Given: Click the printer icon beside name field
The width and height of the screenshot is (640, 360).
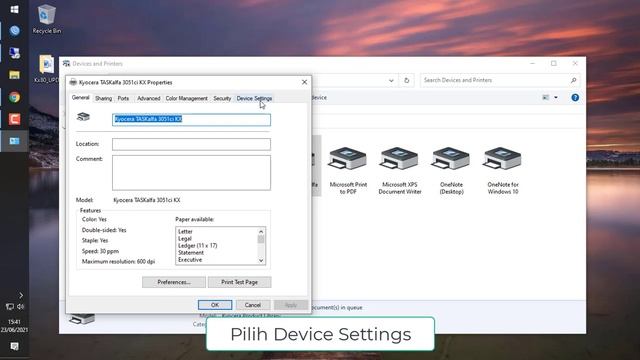Looking at the screenshot, I should click(83, 117).
